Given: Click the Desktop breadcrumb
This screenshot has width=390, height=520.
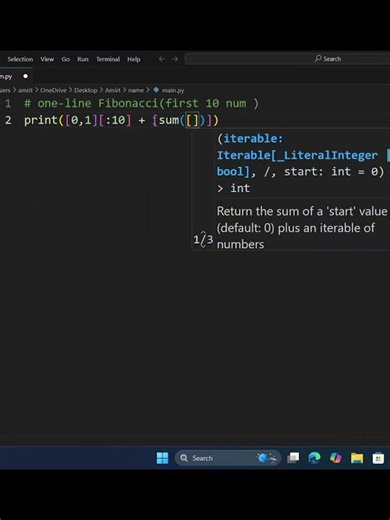Looking at the screenshot, I should click(x=86, y=90).
